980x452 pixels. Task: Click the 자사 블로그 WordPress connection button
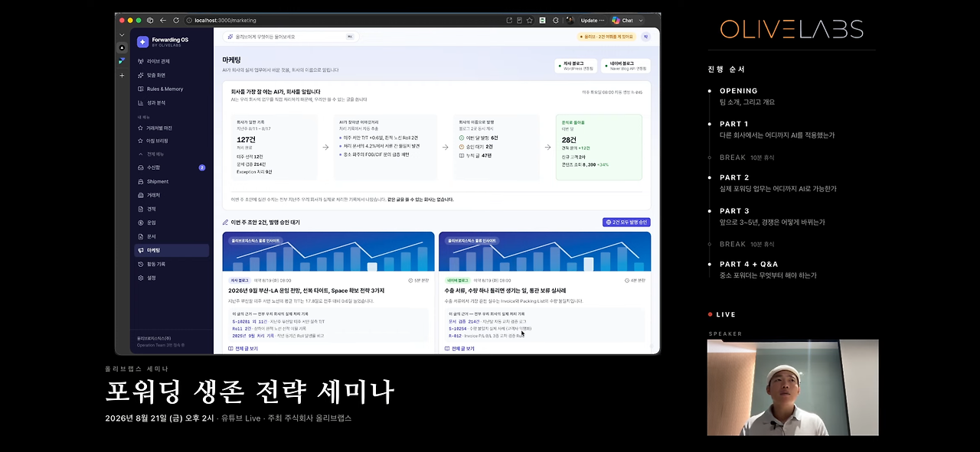pyautogui.click(x=576, y=66)
